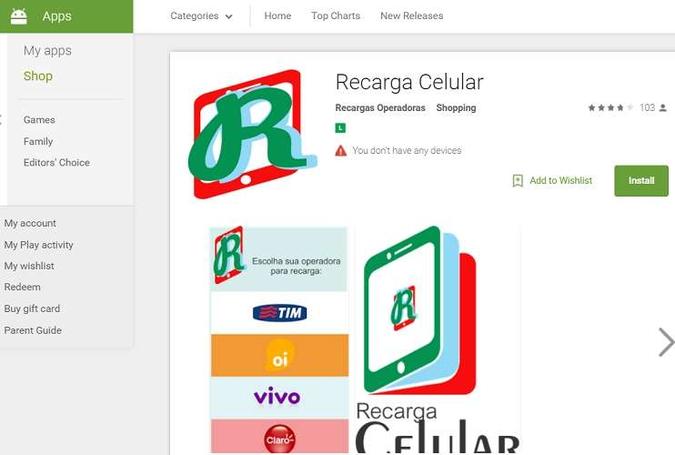Show next screenshot with right chevron
This screenshot has height=455, width=675.
pos(666,343)
